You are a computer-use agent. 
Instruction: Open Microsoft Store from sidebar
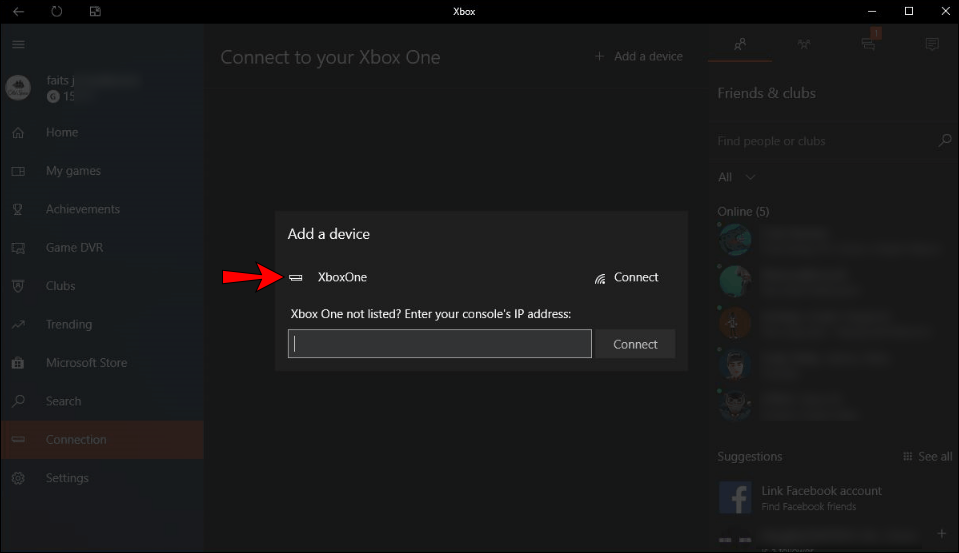pos(86,363)
